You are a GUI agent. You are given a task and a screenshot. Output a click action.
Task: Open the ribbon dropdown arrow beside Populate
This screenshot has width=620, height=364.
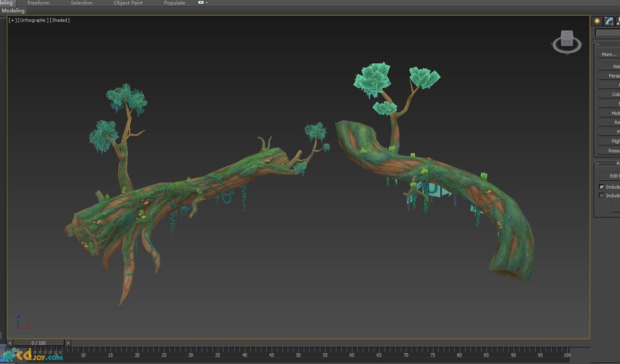[207, 2]
